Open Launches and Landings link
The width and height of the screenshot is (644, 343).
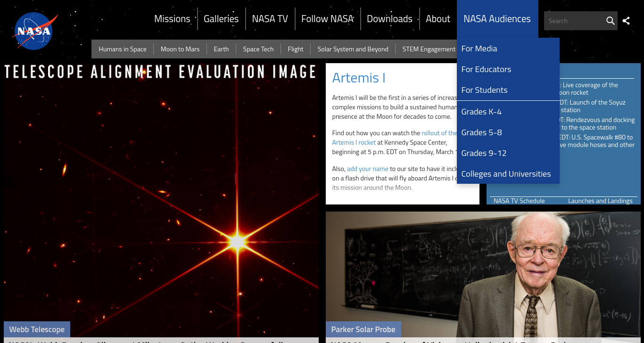click(600, 201)
